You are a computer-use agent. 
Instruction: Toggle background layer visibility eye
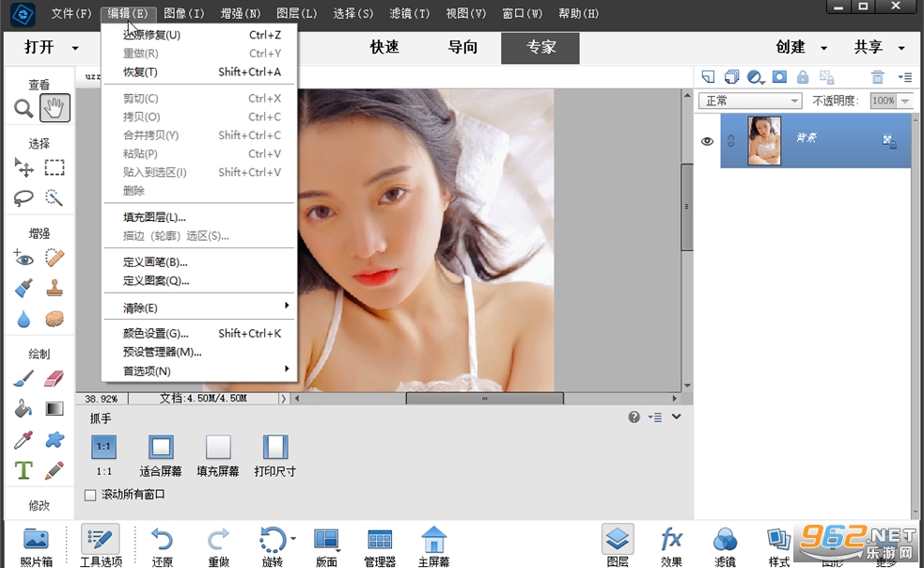click(707, 142)
